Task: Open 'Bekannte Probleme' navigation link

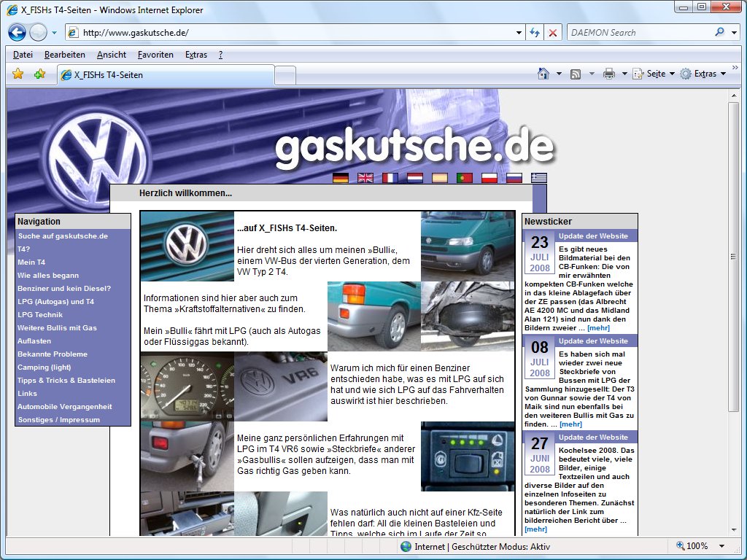Action: click(53, 354)
